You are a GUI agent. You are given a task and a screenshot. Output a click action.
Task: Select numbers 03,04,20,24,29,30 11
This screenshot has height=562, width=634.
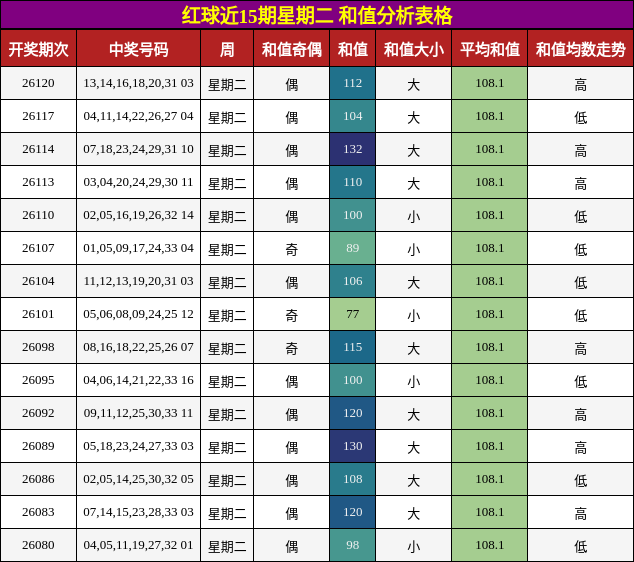[138, 182]
